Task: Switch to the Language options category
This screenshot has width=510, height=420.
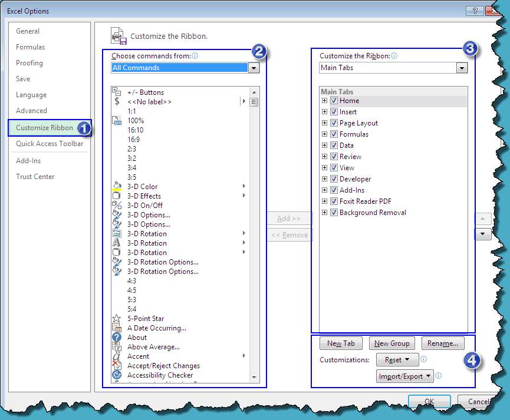Action: click(31, 95)
